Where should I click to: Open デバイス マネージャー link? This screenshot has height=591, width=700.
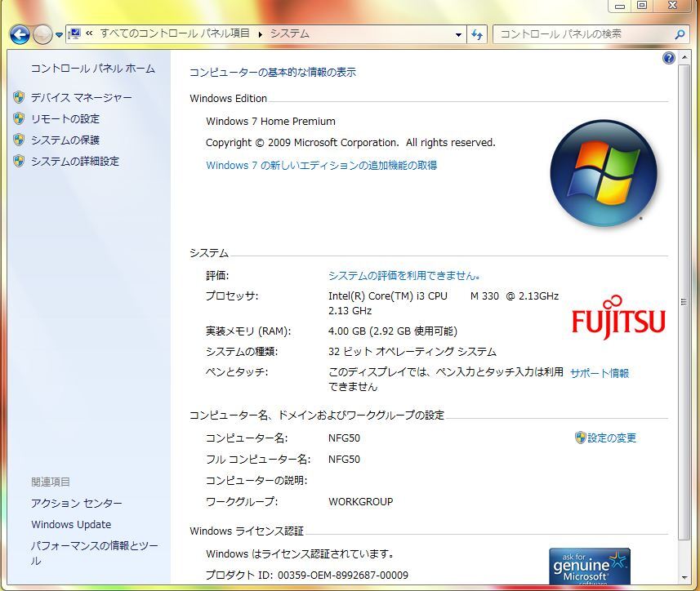[81, 98]
